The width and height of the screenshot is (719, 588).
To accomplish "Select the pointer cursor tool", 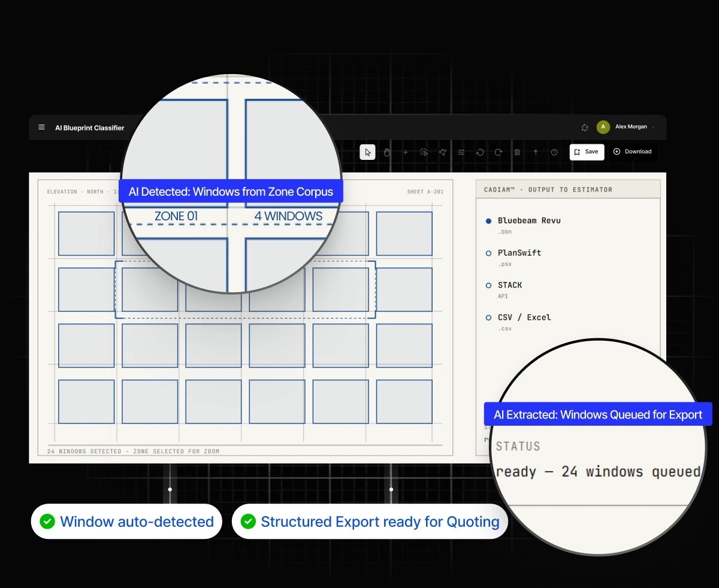I will (368, 152).
